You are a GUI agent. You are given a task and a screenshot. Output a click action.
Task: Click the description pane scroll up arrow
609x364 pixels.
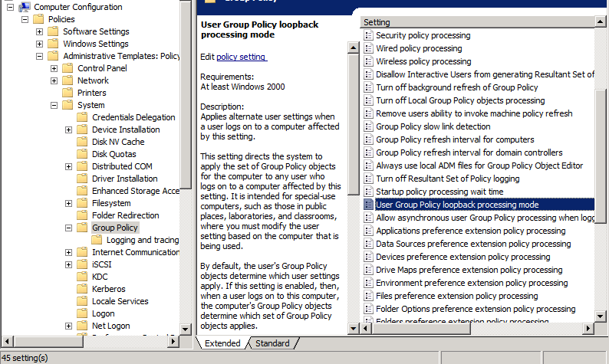[x=354, y=48]
